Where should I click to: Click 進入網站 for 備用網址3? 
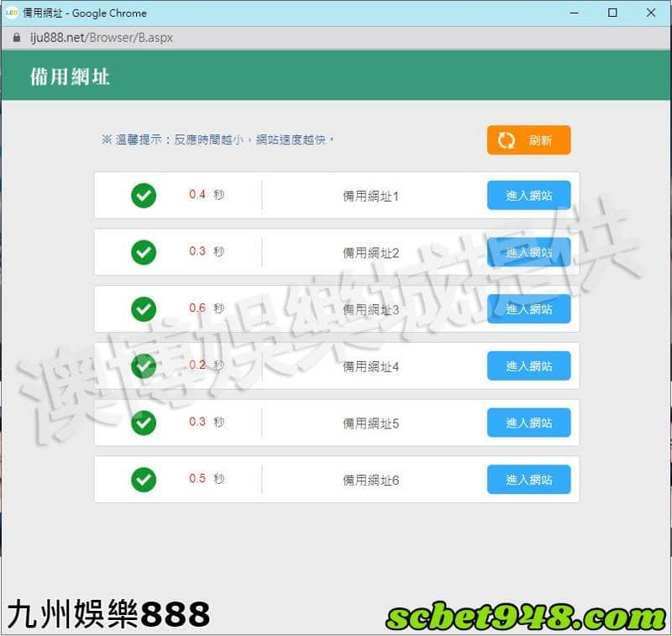coord(528,308)
